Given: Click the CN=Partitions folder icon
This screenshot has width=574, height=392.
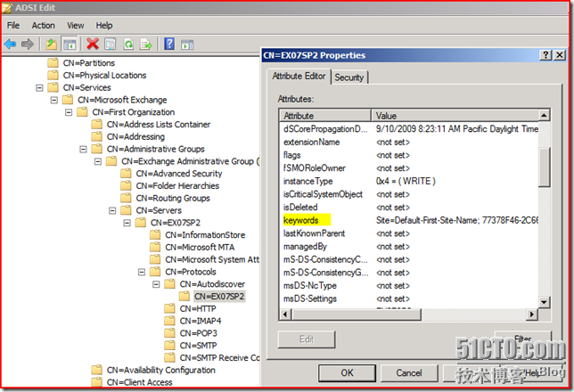Looking at the screenshot, I should point(53,63).
